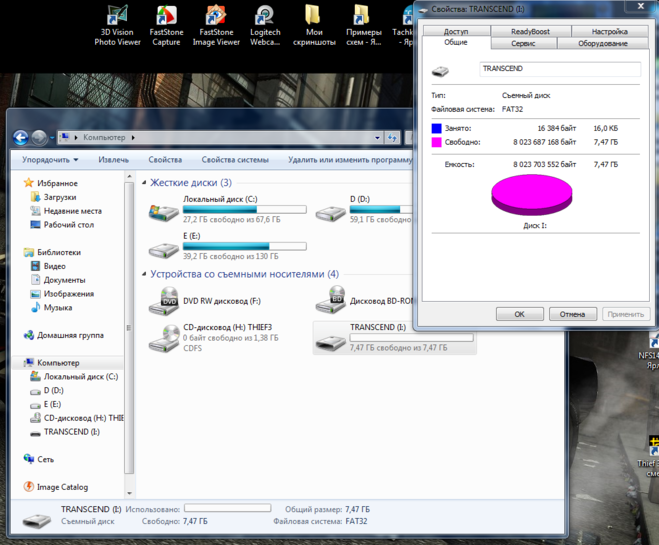Switch to the Сервис tab
The image size is (659, 545).
[522, 44]
